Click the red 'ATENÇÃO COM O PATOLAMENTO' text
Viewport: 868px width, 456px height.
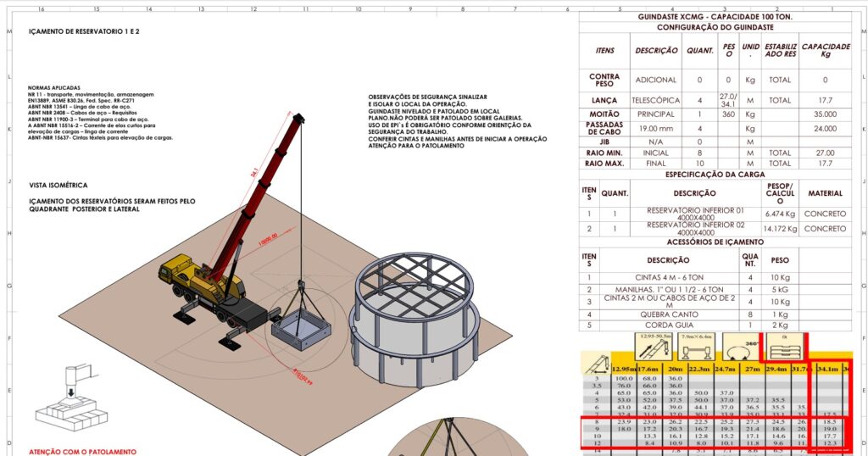coord(82,452)
